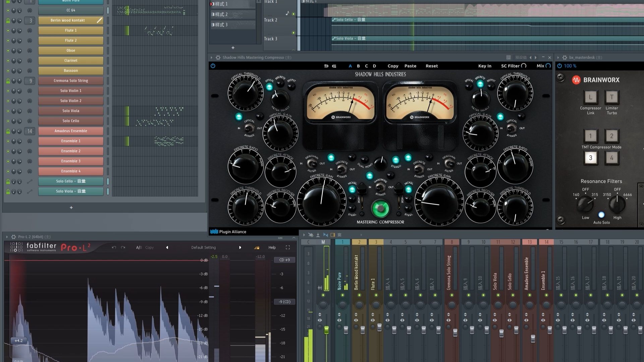Open the Clarinet channel button
The width and height of the screenshot is (644, 362).
coord(71,61)
